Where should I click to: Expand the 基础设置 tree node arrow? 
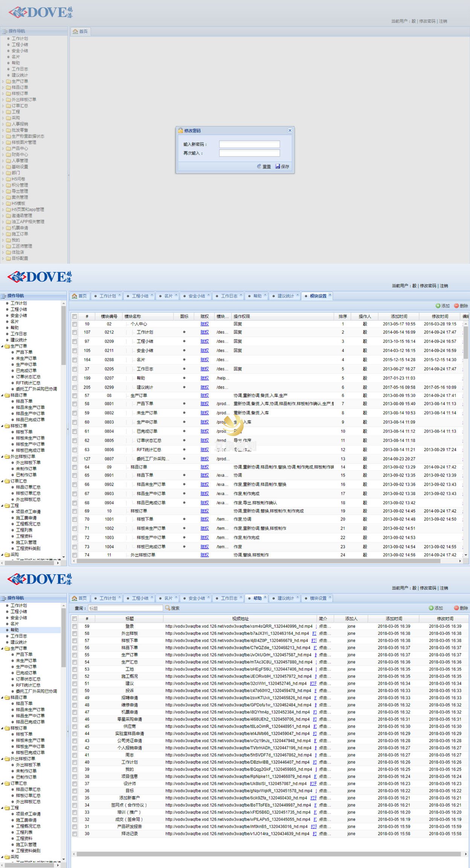[3, 167]
